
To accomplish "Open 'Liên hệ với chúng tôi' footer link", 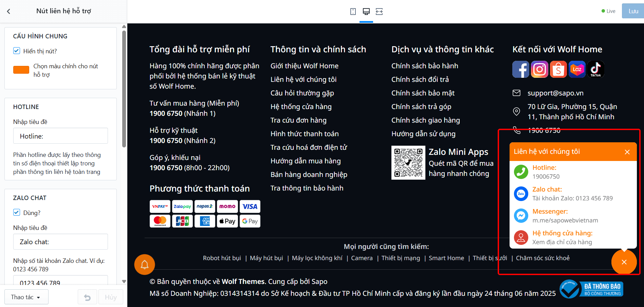I will pos(303,79).
